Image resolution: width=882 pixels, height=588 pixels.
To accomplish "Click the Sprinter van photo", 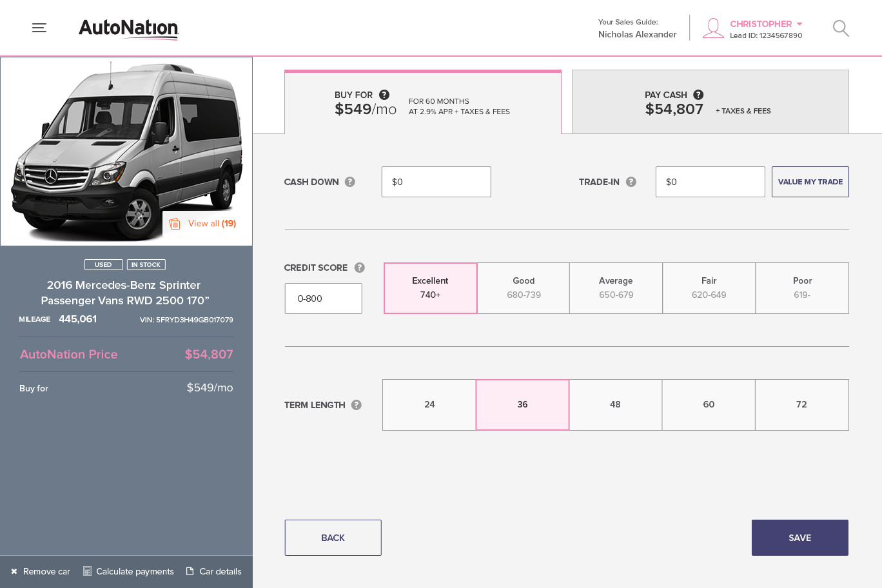I will tap(126, 152).
